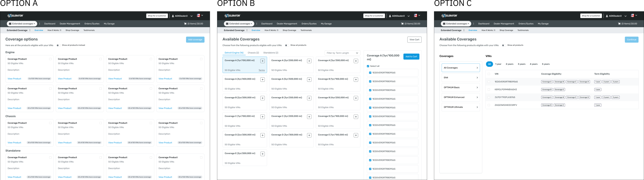The width and height of the screenshot is (644, 180).
Task: Click 'Shop for a Customer' in Option A
Action: pyautogui.click(x=157, y=16)
